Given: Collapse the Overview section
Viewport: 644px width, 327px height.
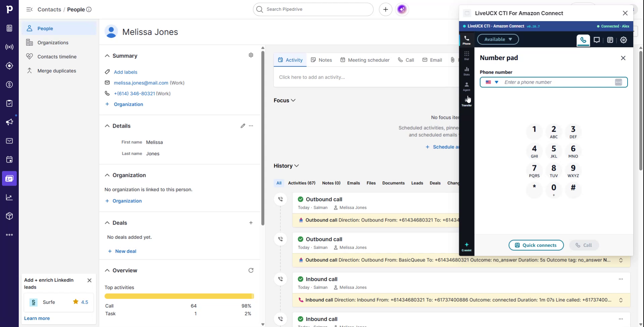Looking at the screenshot, I should point(107,271).
